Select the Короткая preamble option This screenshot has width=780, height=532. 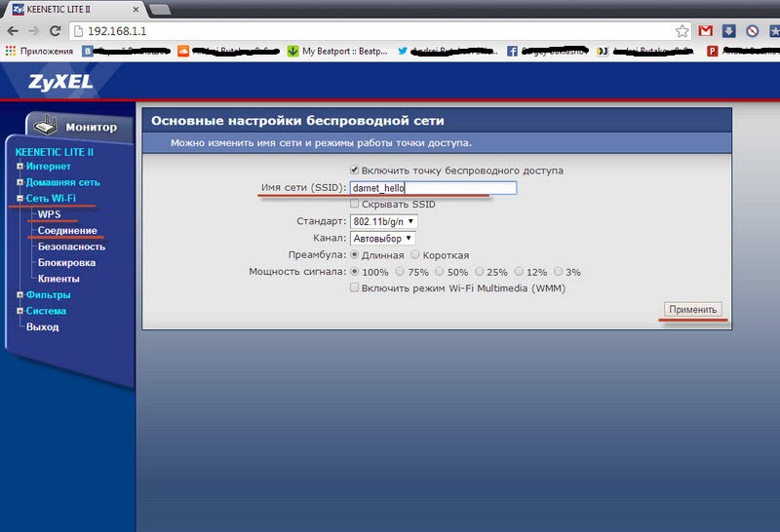point(415,255)
